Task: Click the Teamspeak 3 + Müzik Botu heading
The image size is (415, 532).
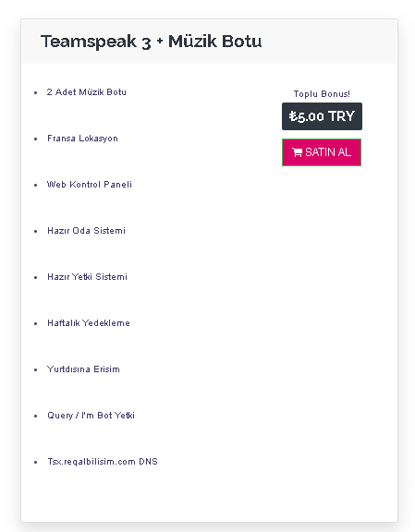Action: point(152,42)
